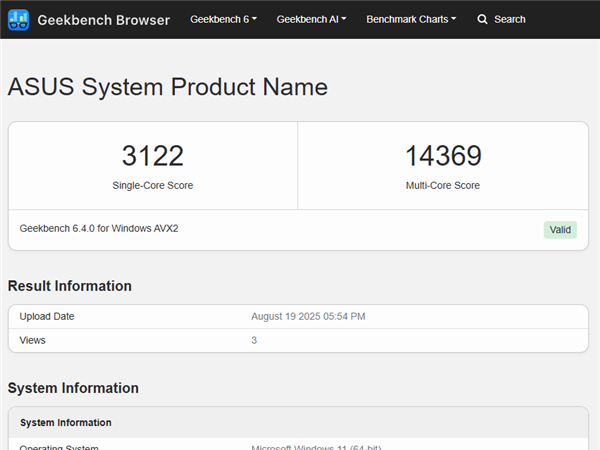Select the August 19 2025 05:54 PM value
The height and width of the screenshot is (450, 600).
308,316
